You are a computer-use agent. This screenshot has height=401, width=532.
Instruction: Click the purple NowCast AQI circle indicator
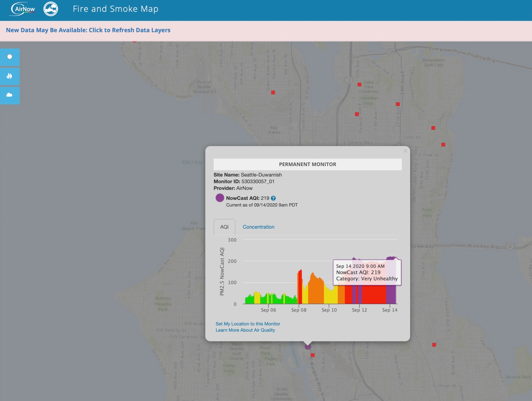[x=220, y=198]
